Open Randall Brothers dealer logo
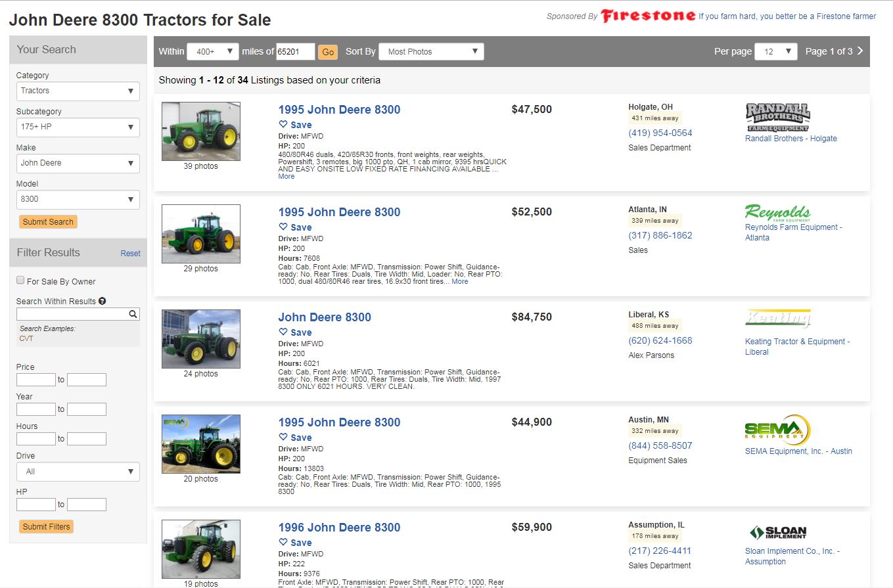 [777, 118]
